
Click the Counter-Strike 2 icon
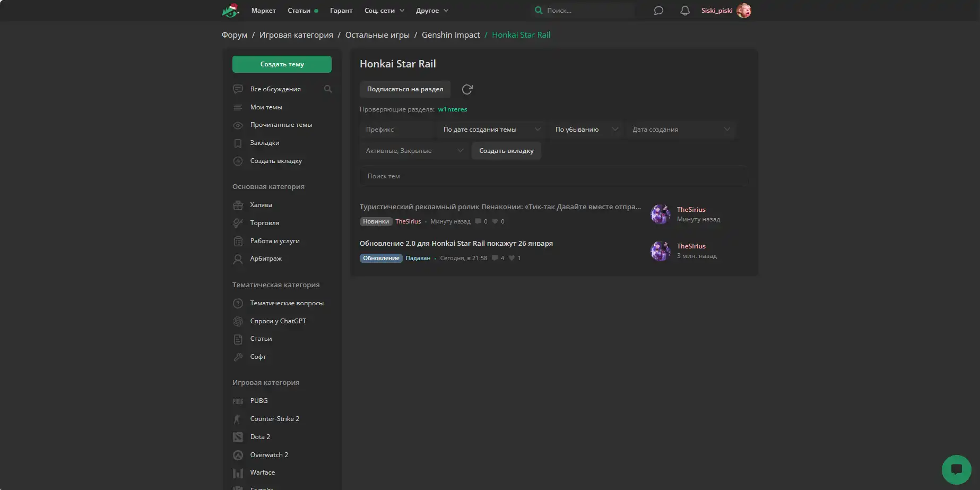click(x=238, y=419)
